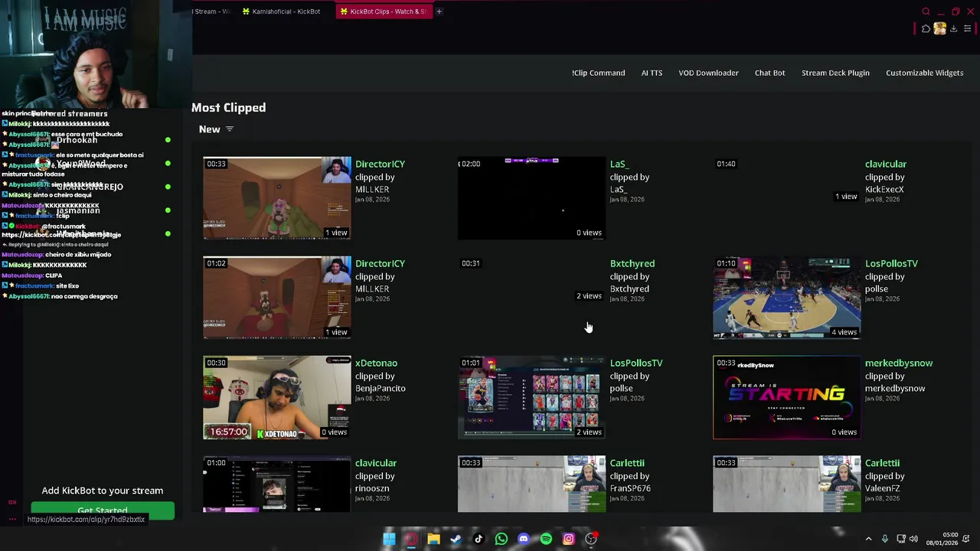The image size is (980, 551).
Task: Open the xDetonao streamer link
Action: point(376,363)
